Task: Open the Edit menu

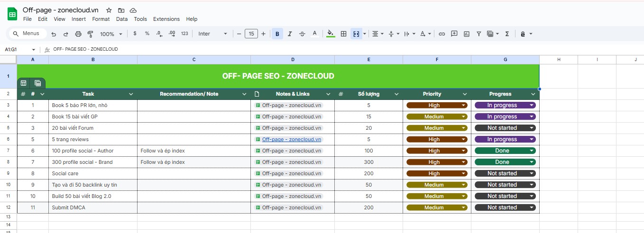Action: pyautogui.click(x=43, y=19)
